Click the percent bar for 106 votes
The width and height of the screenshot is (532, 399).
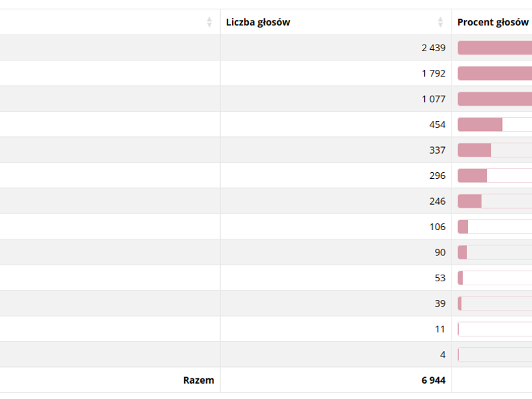[x=495, y=227]
